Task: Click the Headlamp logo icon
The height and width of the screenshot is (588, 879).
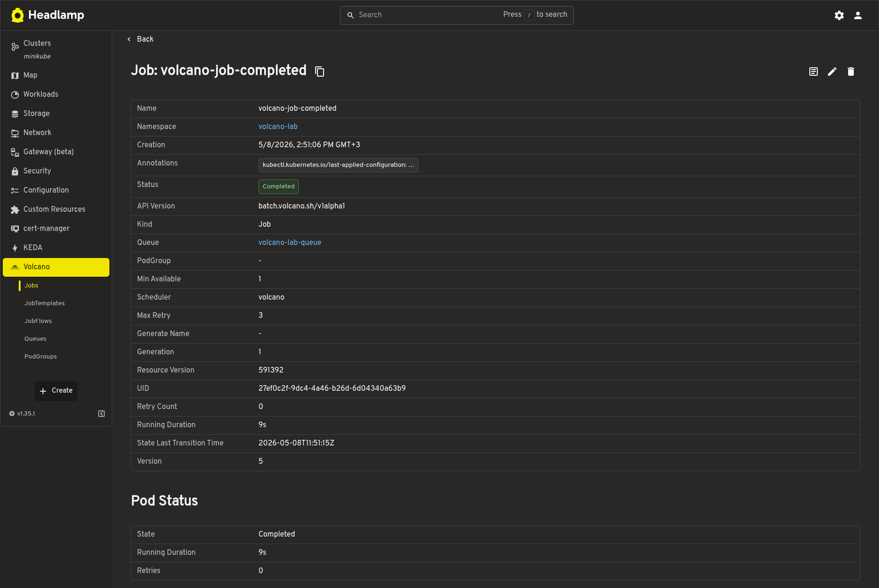Action: pos(17,15)
